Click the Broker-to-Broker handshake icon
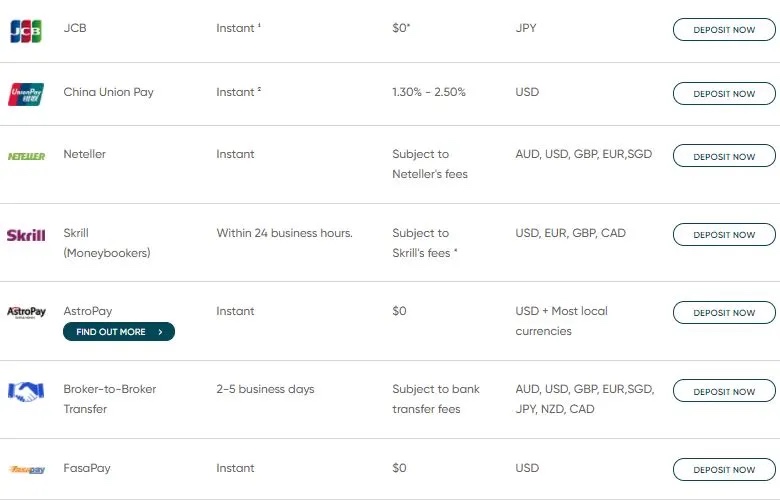 26,391
